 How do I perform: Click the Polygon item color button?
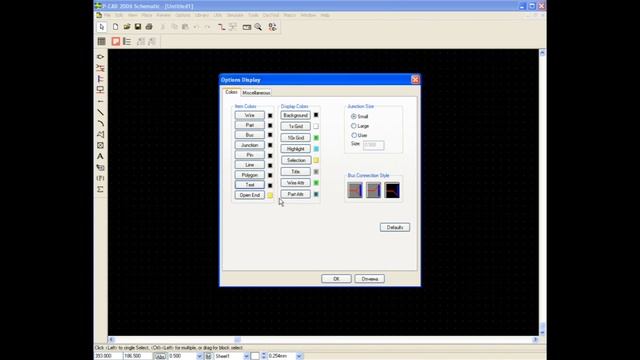[249, 175]
